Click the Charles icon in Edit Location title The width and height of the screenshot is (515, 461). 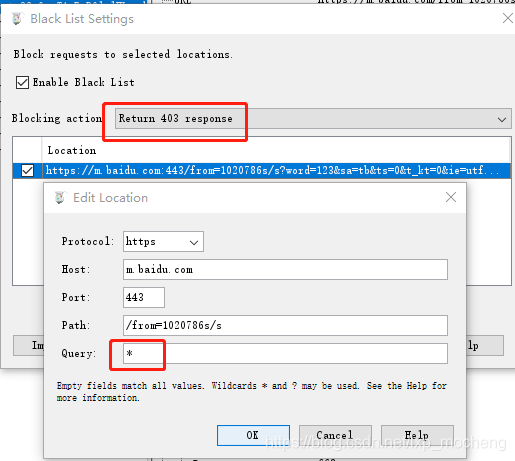point(60,197)
